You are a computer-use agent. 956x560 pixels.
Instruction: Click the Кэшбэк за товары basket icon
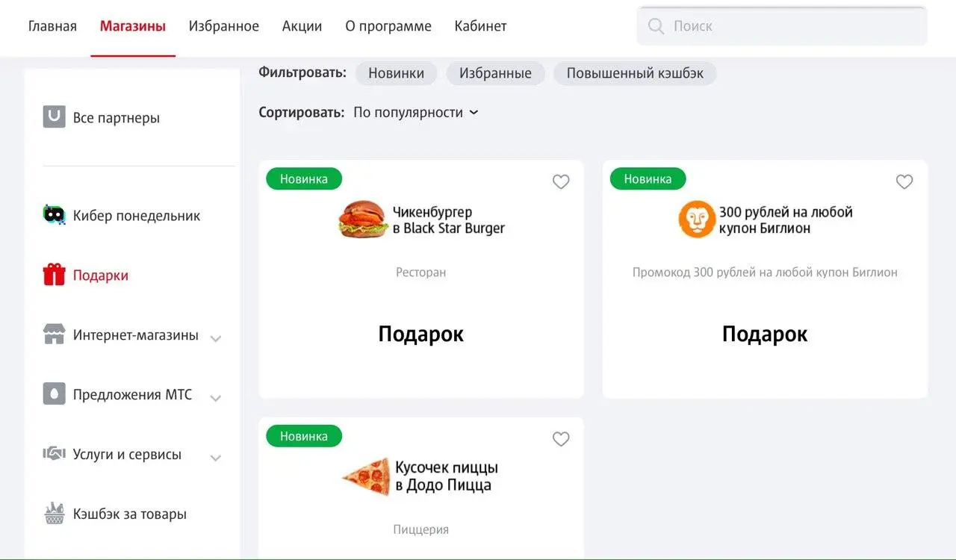pyautogui.click(x=54, y=514)
